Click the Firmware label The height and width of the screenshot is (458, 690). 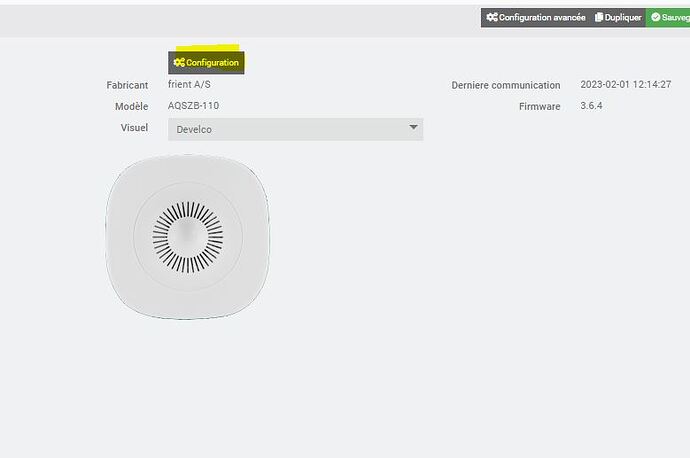click(540, 106)
